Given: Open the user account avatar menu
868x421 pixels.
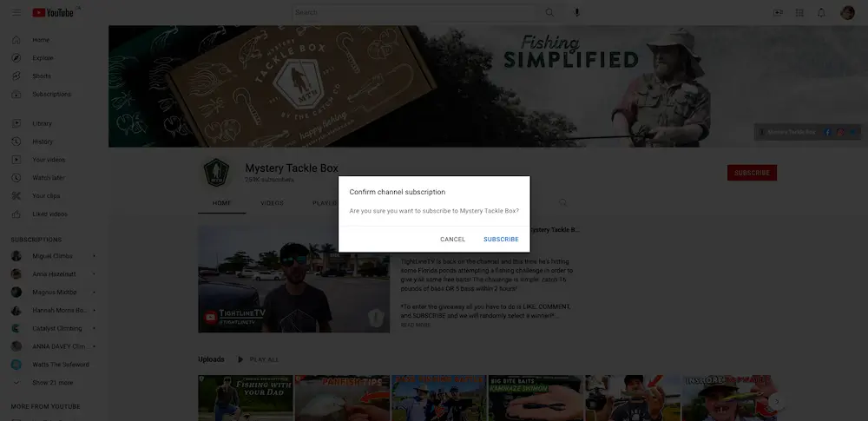Looking at the screenshot, I should (x=847, y=12).
